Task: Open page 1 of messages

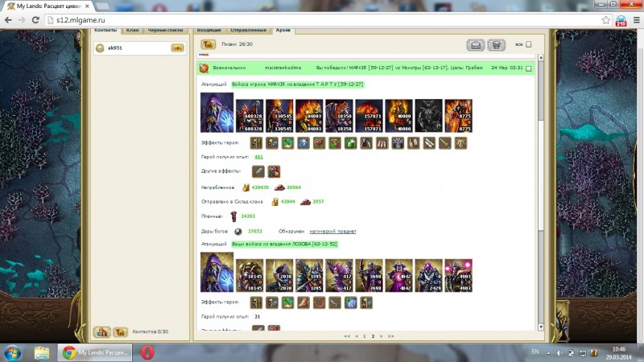Action: point(365,336)
